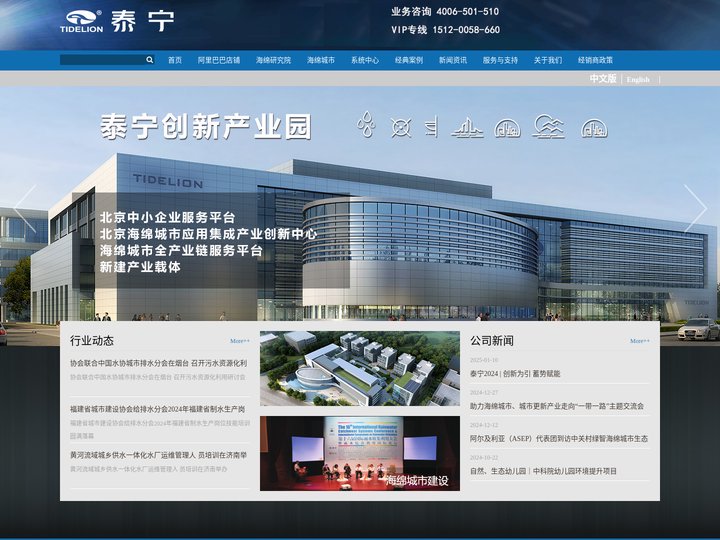Open the 海绵研究院 menu item
The image size is (720, 540).
(273, 60)
